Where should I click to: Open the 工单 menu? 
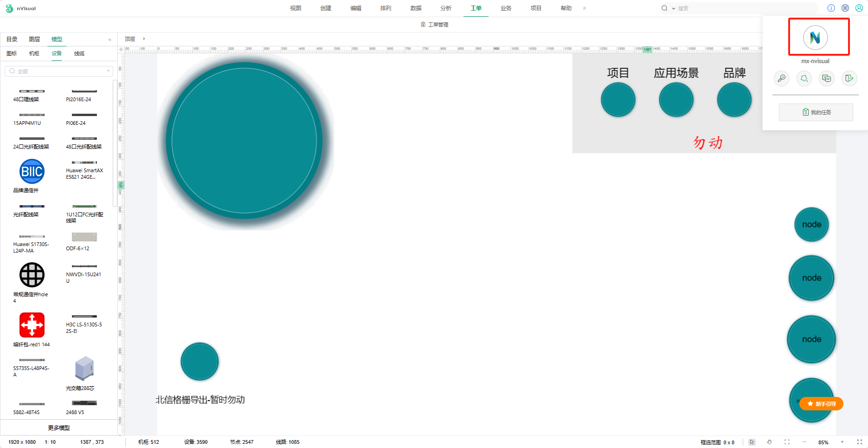click(476, 8)
